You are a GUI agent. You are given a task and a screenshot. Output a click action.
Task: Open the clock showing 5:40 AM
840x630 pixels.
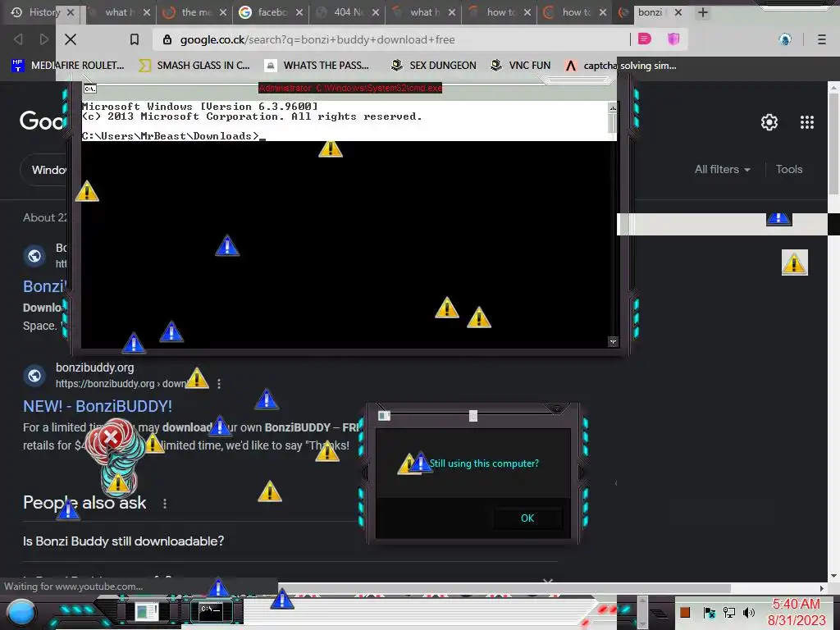(796, 612)
